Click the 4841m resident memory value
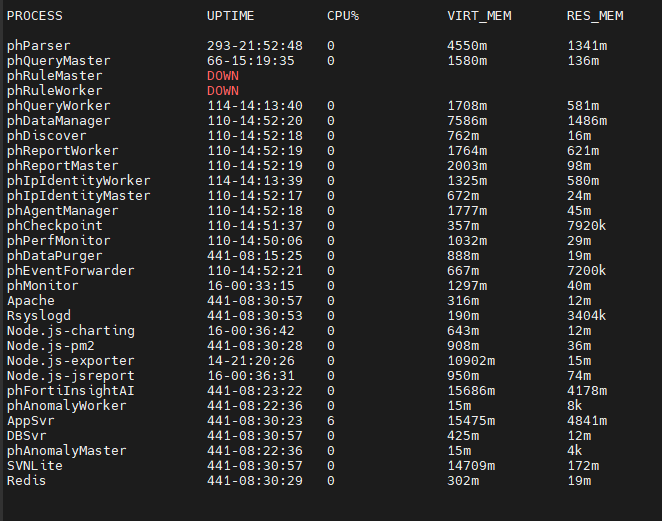The image size is (662, 521). coord(587,421)
